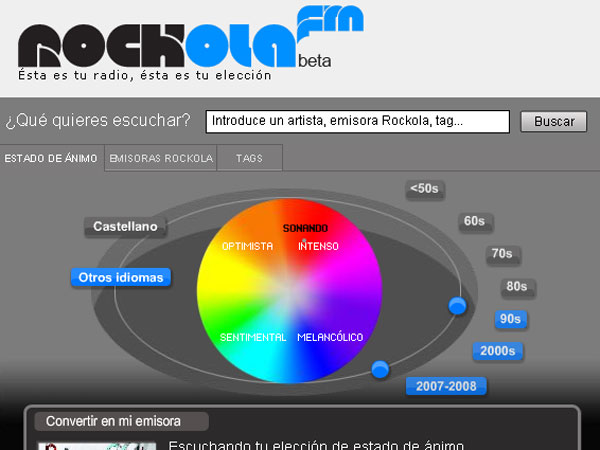Click the blue slider knob beside the 2007-2008 label
This screenshot has height=450, width=600.
(x=380, y=370)
